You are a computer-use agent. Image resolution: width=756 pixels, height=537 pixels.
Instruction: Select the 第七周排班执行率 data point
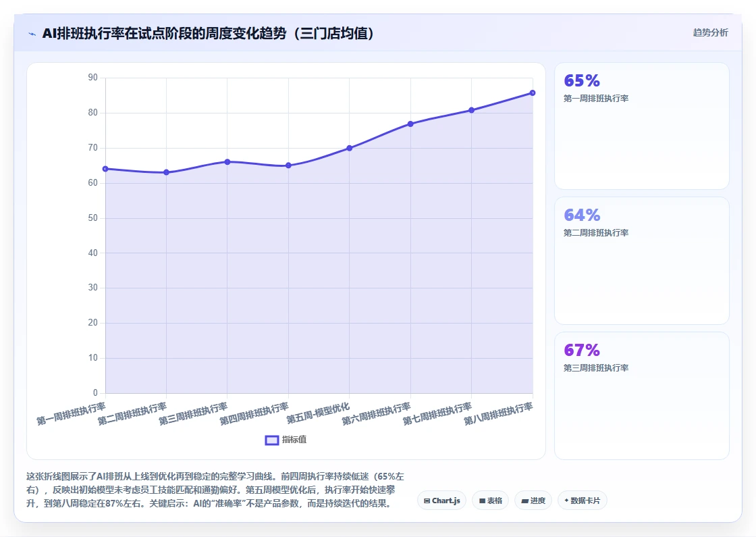(472, 110)
